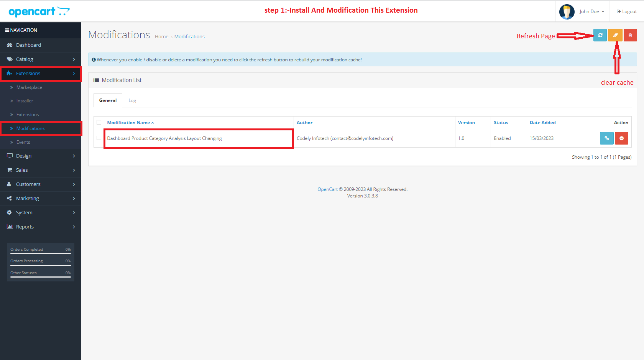Click the Orders Completed progress bar
The image size is (644, 360).
click(x=41, y=253)
